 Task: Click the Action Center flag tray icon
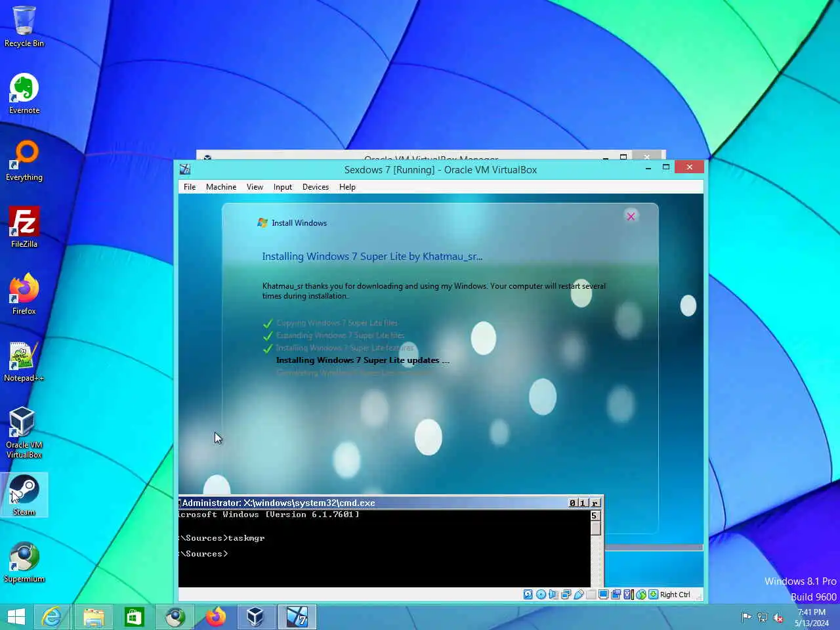746,617
